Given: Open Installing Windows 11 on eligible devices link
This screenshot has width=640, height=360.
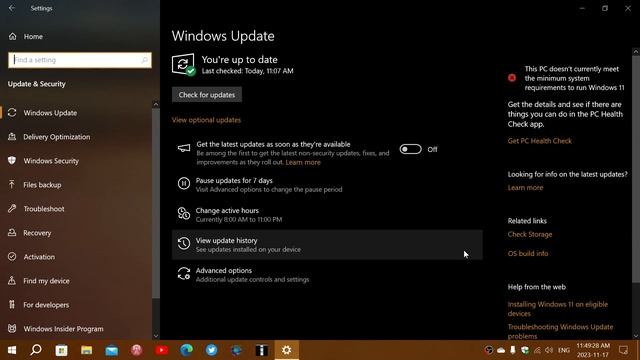Looking at the screenshot, I should coord(558,309).
